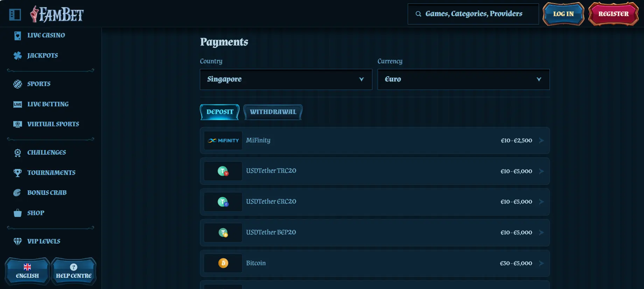Click the Payments page heading
This screenshot has width=644, height=289.
pos(224,42)
